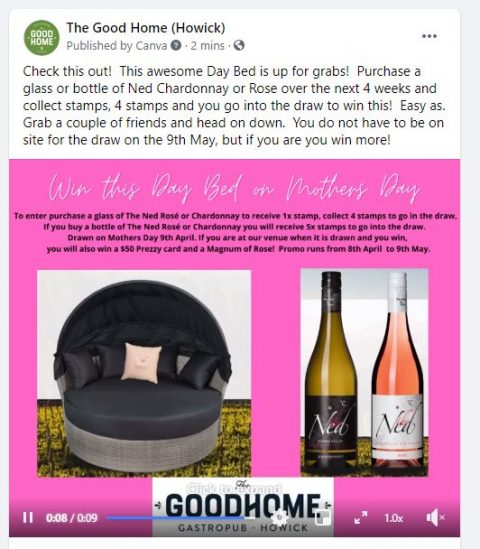Viewport: 480px width, 549px height.
Task: Click the Goodhome Gastropub logo in video
Action: tap(243, 507)
